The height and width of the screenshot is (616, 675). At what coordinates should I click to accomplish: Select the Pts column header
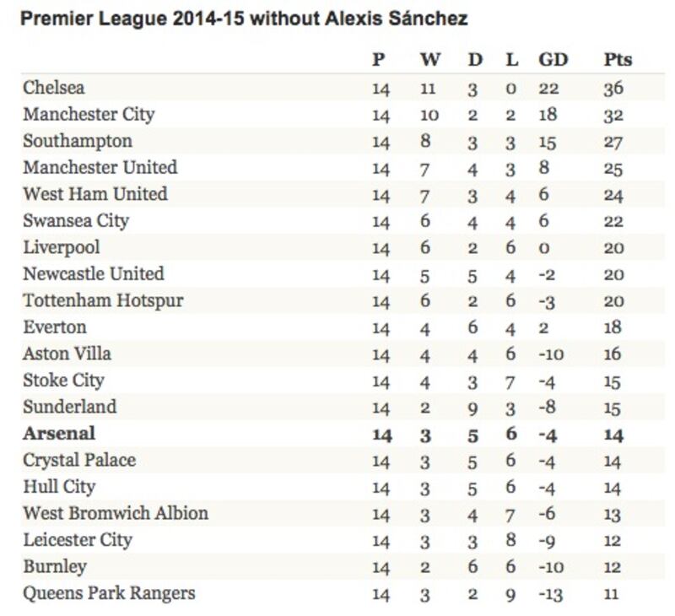[618, 59]
